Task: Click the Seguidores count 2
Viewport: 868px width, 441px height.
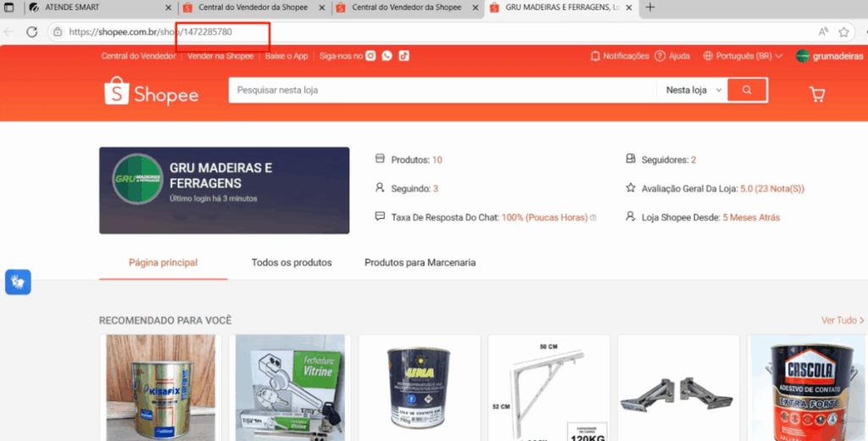Action: tap(693, 160)
